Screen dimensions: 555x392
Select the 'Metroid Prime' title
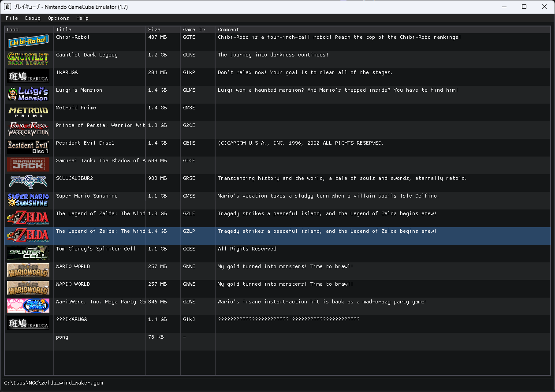coord(76,108)
